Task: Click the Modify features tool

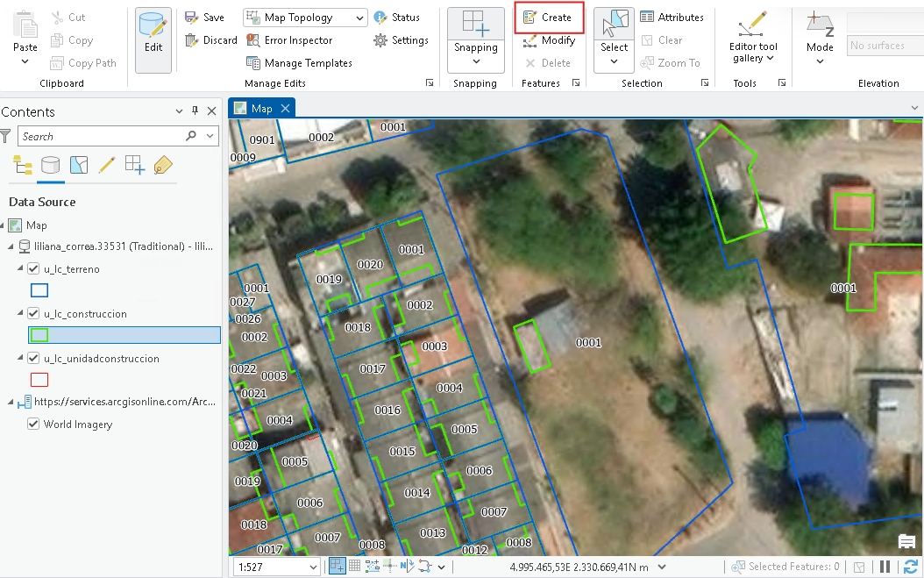Action: (549, 40)
